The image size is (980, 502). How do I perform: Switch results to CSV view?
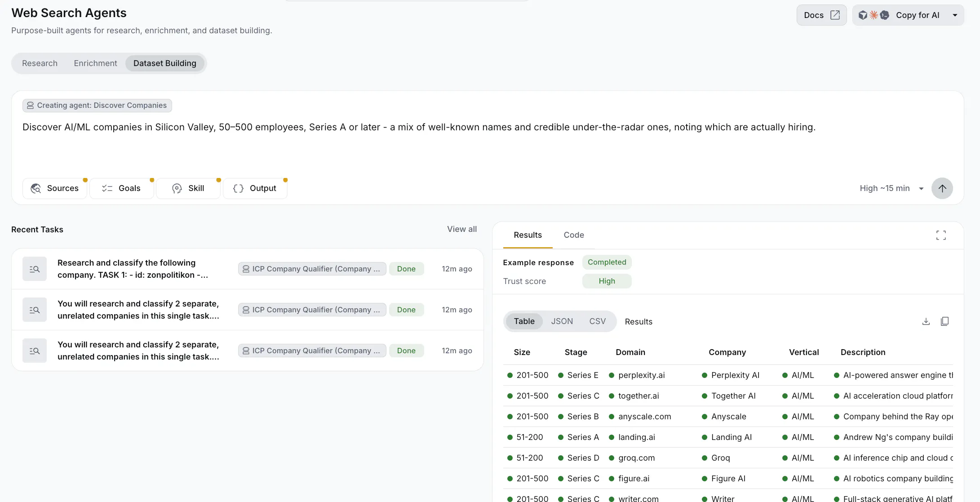point(597,321)
